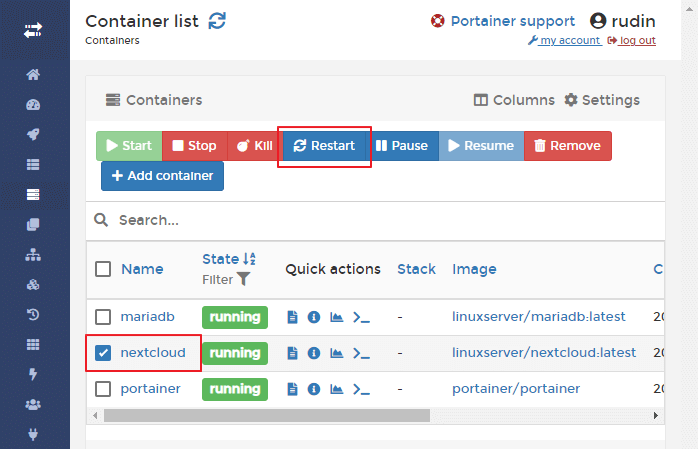Open console for the nextcloud container
Screen dimensions: 698x449
tap(361, 353)
